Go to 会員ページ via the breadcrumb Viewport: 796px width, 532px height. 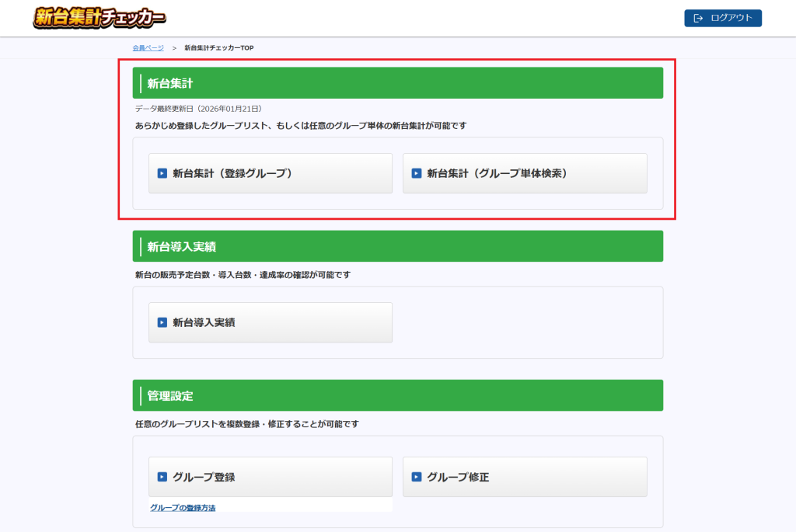(148, 48)
